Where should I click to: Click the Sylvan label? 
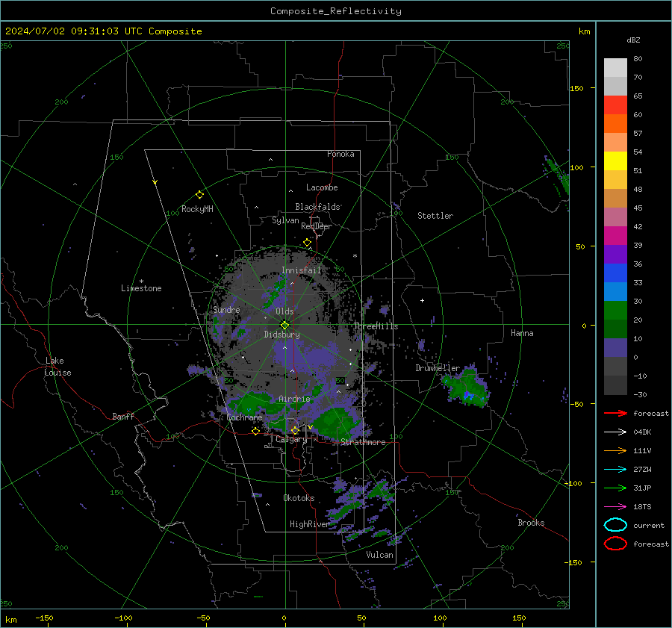285,220
